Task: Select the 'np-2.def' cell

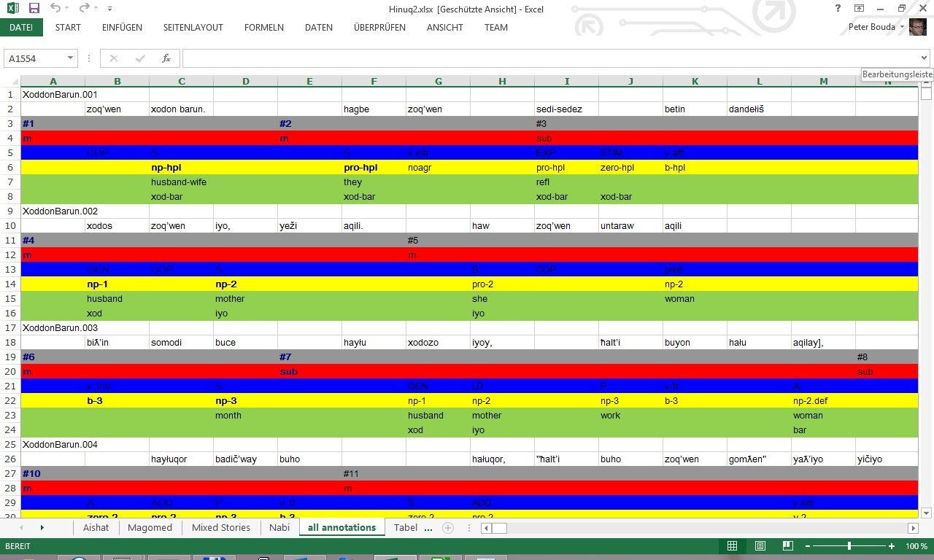Action: pos(823,401)
